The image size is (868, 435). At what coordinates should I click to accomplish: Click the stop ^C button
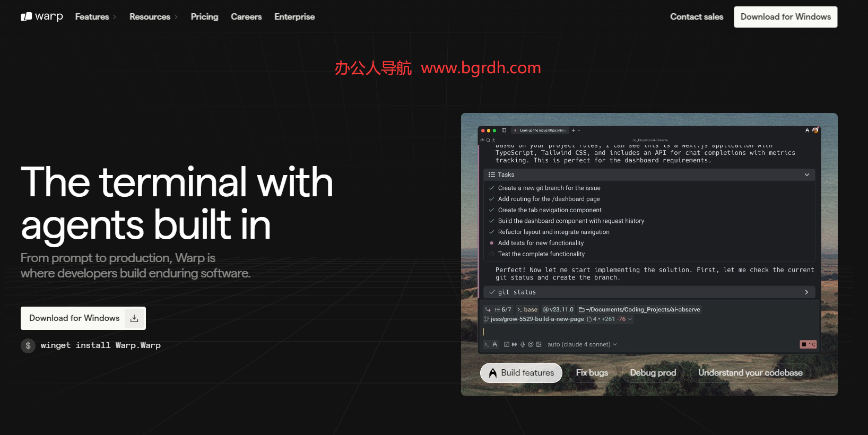pos(808,344)
